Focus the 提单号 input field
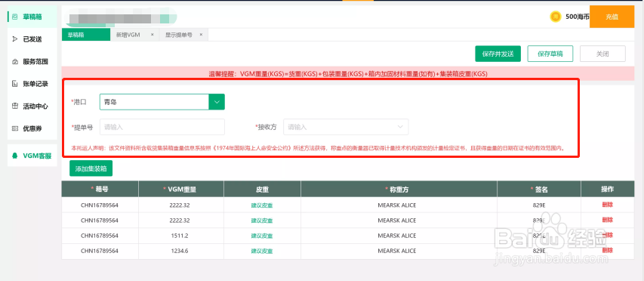This screenshot has height=281, width=644. pos(162,127)
